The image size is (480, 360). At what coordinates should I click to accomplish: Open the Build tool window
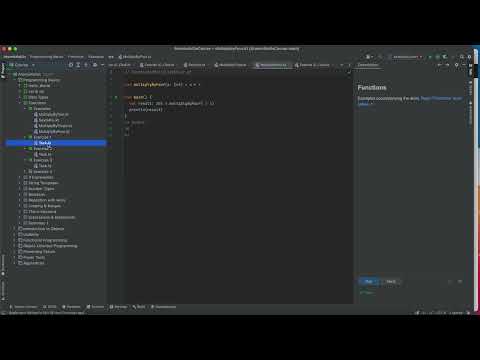pyautogui.click(x=139, y=307)
